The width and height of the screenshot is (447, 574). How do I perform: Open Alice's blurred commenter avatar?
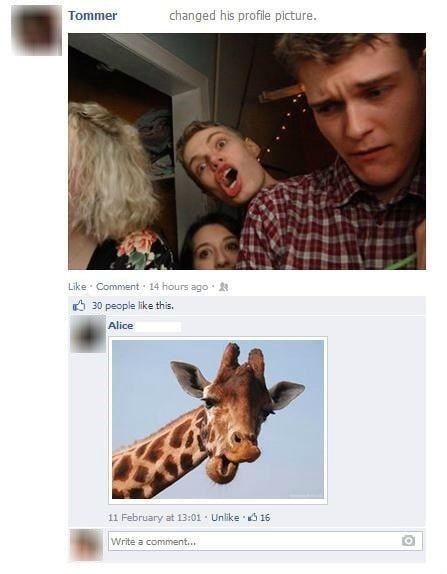[88, 335]
